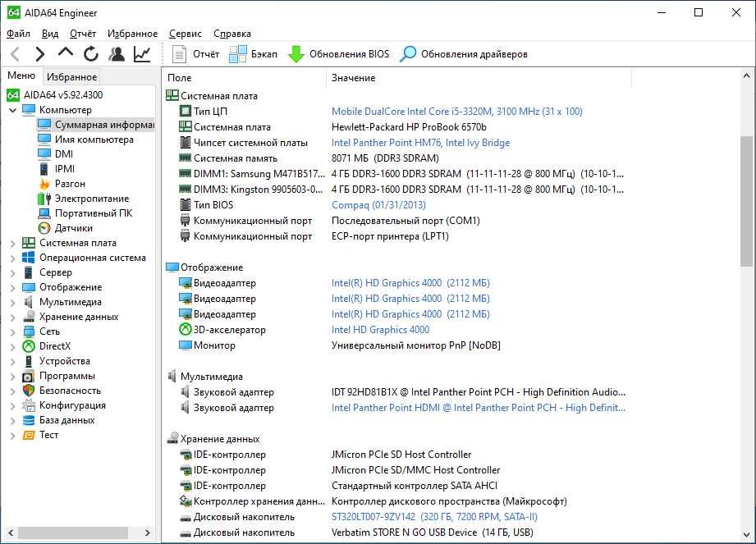This screenshot has height=544, width=756.
Task: Open the Избранное menu in the menu bar
Action: pos(132,34)
